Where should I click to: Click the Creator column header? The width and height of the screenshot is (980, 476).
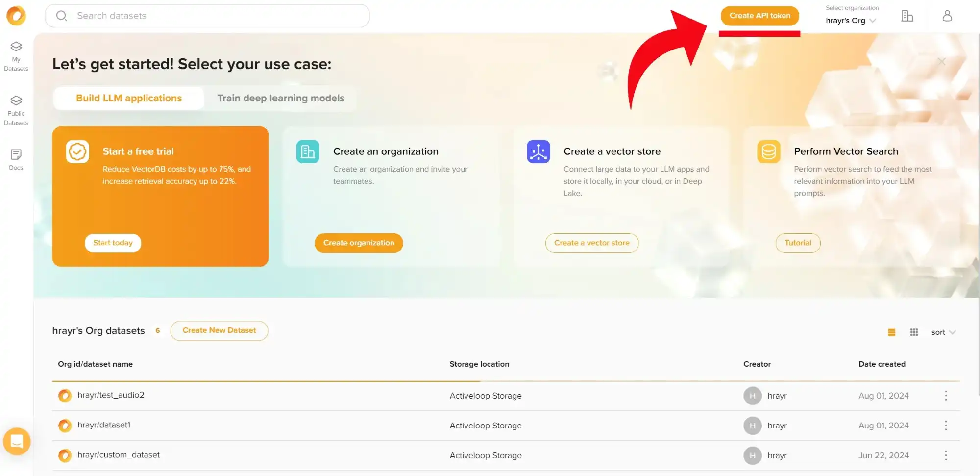pos(757,364)
